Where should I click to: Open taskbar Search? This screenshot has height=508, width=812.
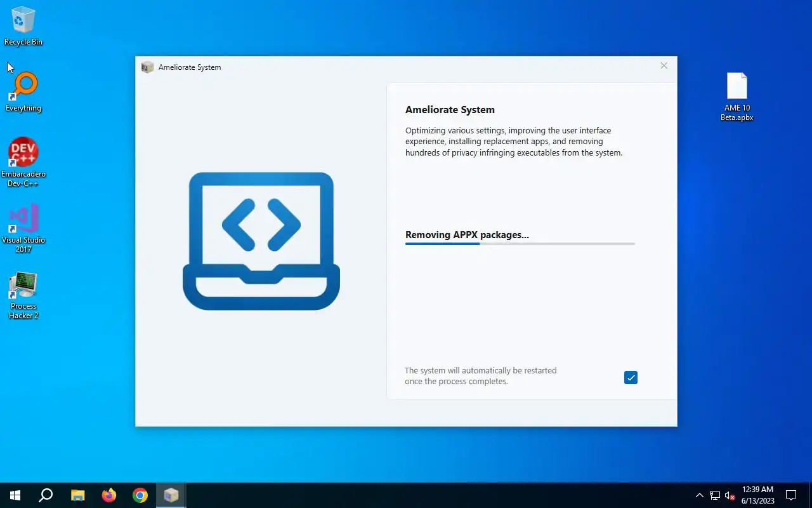click(x=46, y=495)
